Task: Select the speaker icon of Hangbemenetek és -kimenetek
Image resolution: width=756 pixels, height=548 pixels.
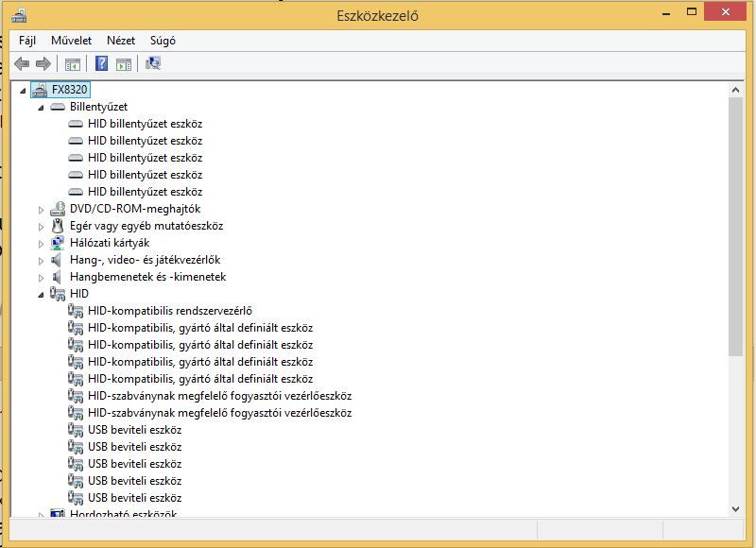Action: pyautogui.click(x=57, y=277)
